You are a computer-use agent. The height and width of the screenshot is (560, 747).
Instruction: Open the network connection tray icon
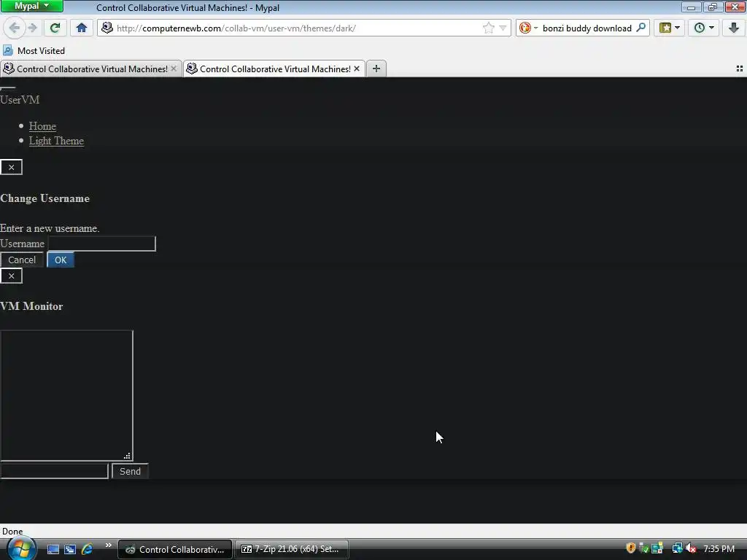pyautogui.click(x=677, y=548)
